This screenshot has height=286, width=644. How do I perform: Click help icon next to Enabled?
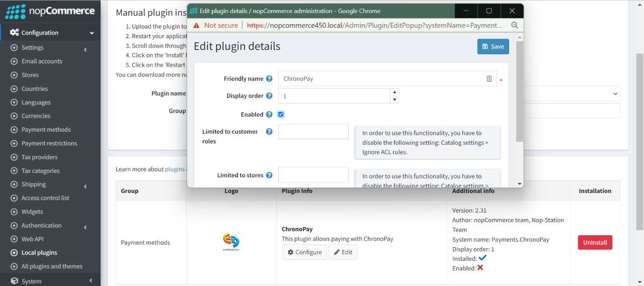269,115
